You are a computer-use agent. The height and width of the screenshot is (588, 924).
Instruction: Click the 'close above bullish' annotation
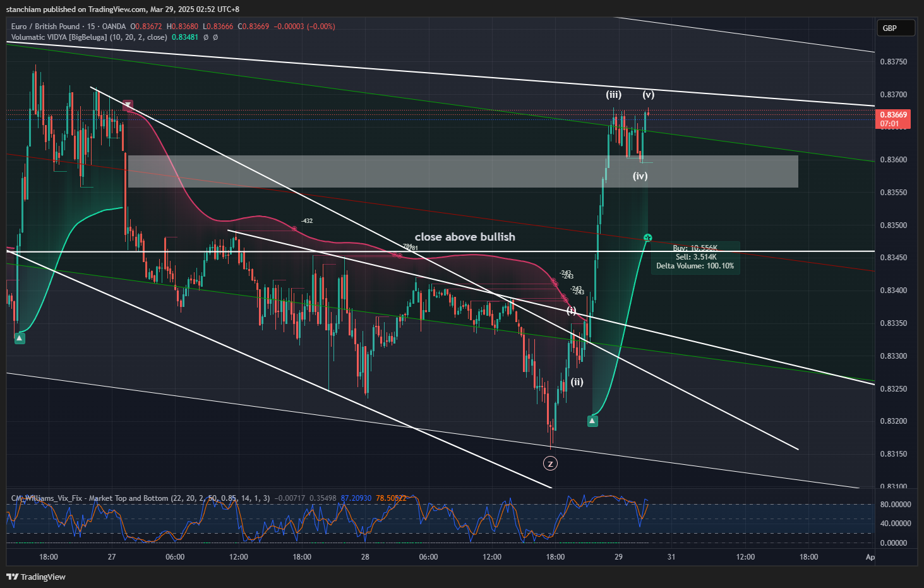(465, 237)
